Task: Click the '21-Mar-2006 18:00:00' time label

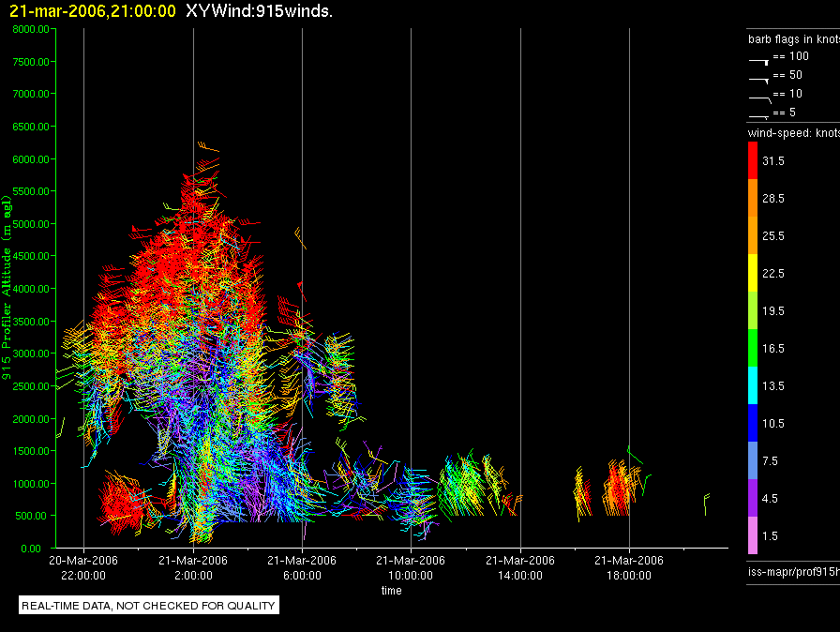Action: (x=629, y=567)
